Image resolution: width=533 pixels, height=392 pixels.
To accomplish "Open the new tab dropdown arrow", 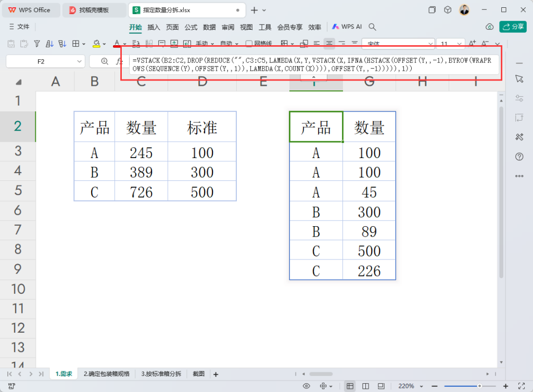I will point(264,10).
